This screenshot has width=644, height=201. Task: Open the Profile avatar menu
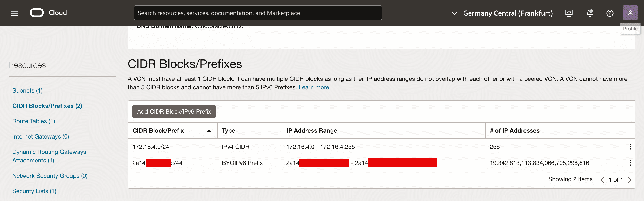pos(630,13)
